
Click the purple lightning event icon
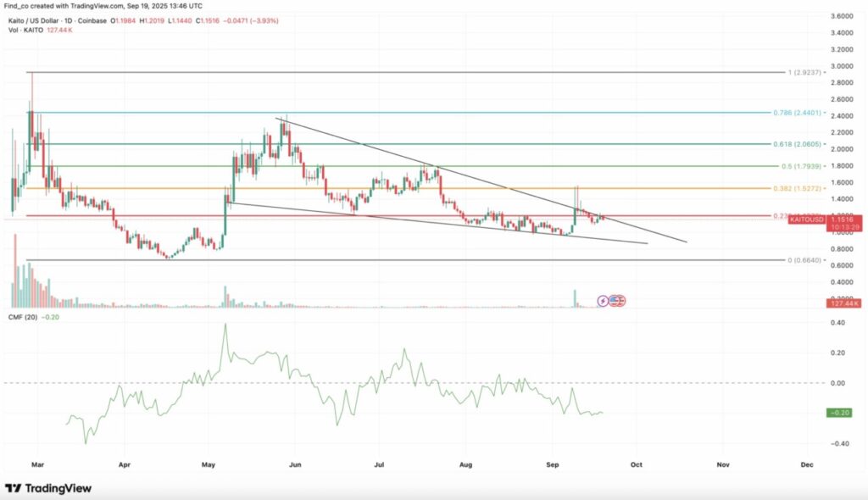[x=604, y=300]
